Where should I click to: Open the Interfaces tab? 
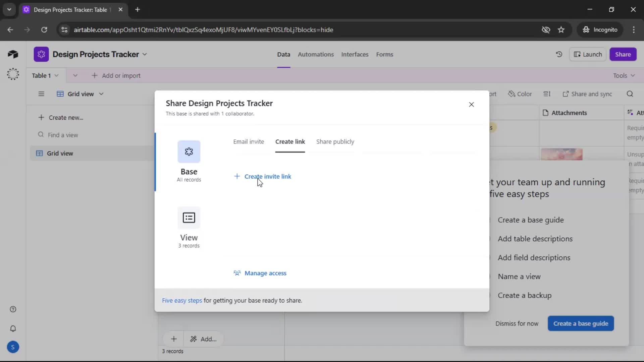pos(355,54)
